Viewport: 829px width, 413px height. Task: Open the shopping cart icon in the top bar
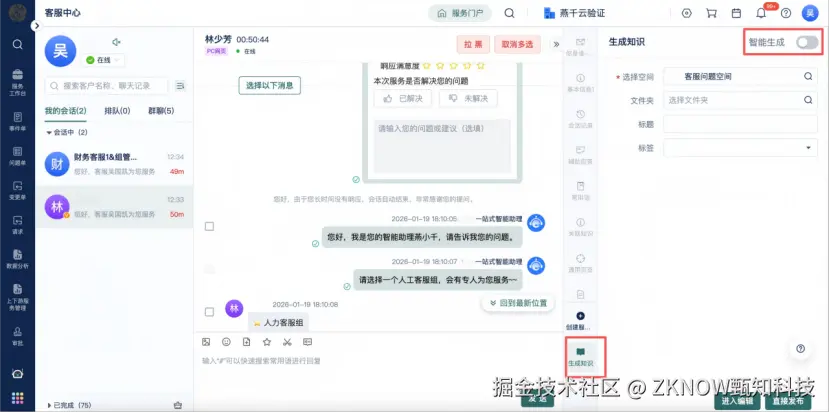[711, 13]
